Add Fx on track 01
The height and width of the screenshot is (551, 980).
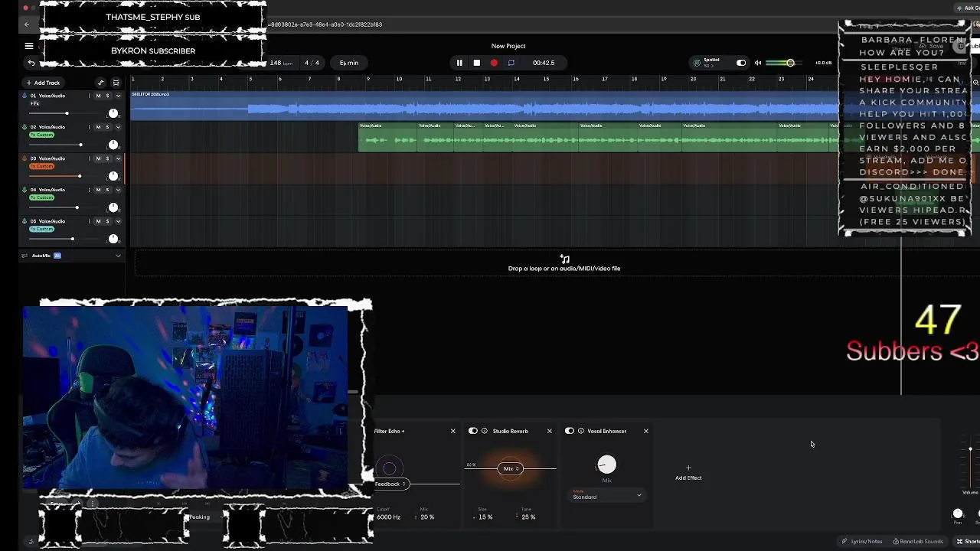34,103
